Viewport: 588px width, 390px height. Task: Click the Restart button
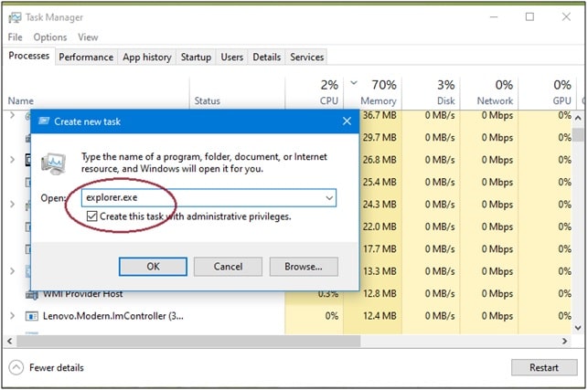(x=544, y=367)
